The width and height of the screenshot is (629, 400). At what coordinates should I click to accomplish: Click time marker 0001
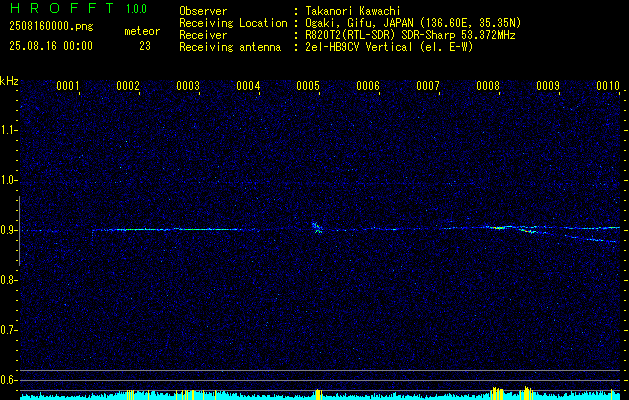(x=68, y=85)
